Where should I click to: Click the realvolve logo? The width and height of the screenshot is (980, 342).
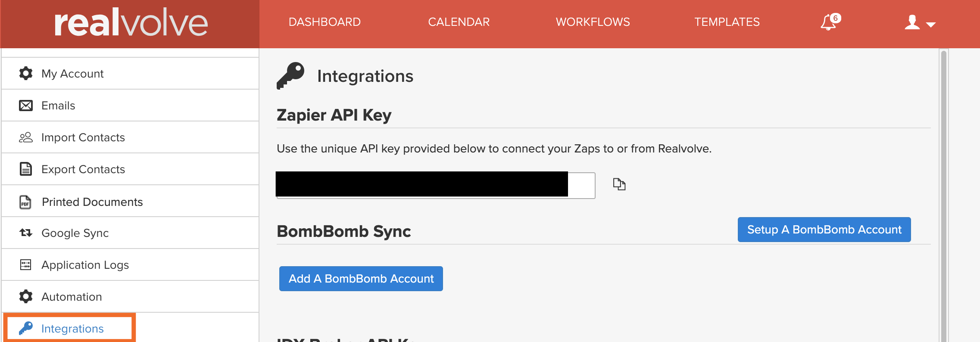point(131,23)
